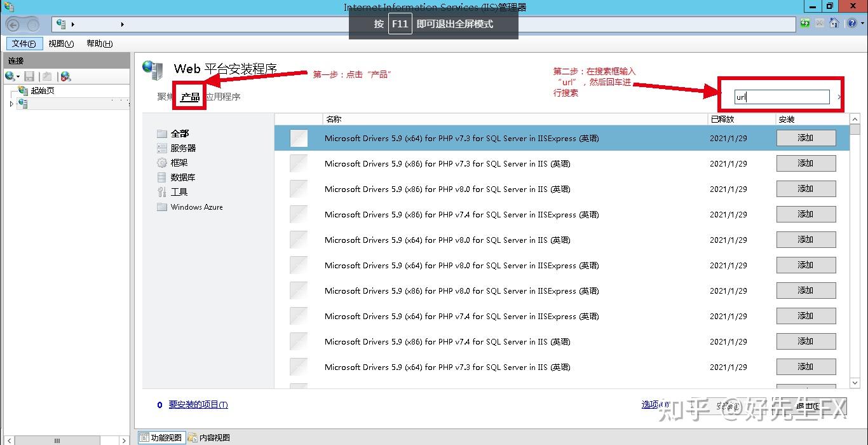This screenshot has width=868, height=445.
Task: Click the search arrow beside search box
Action: pyautogui.click(x=839, y=97)
